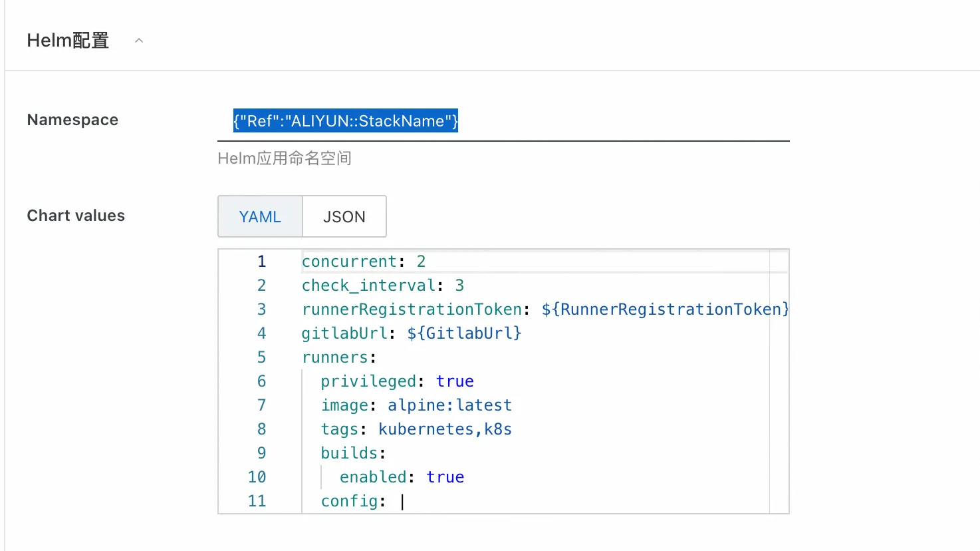Select the YAML tab
Viewport: 980px width, 551px height.
[260, 216]
